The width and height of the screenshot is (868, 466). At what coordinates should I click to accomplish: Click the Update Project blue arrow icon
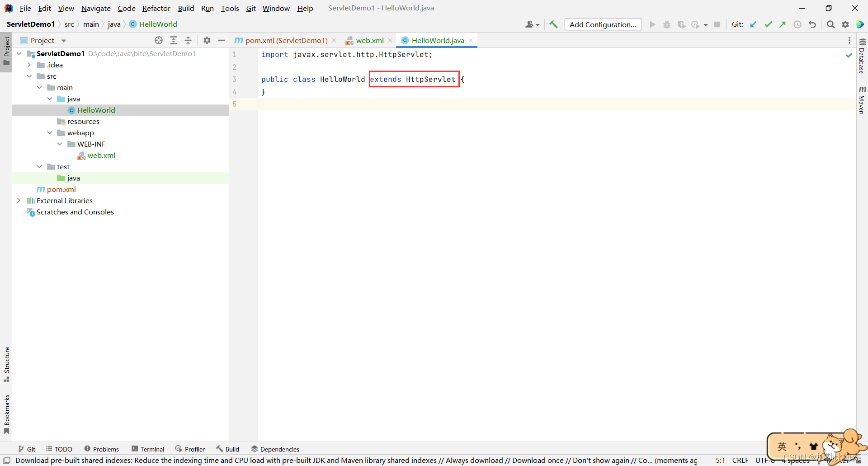tap(753, 24)
